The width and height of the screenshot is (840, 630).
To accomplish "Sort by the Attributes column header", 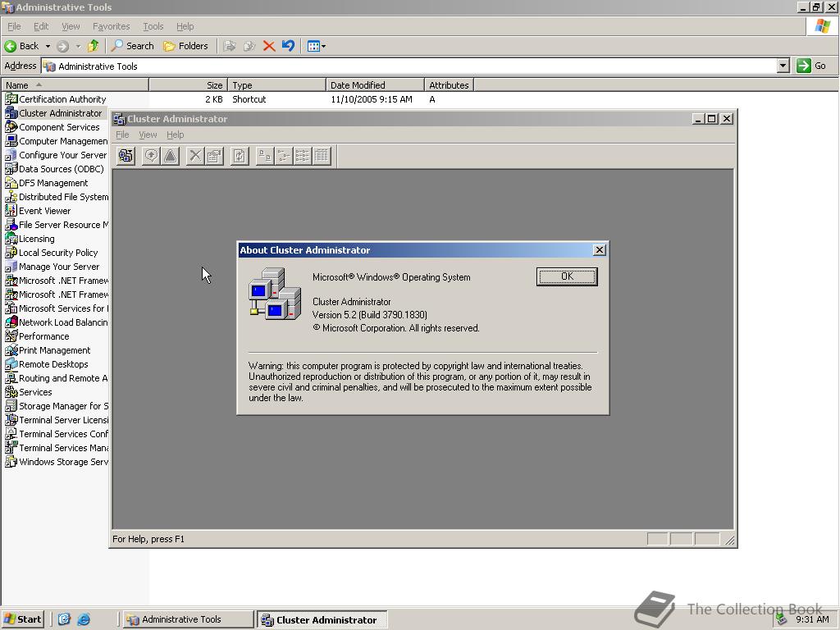I will click(x=449, y=84).
